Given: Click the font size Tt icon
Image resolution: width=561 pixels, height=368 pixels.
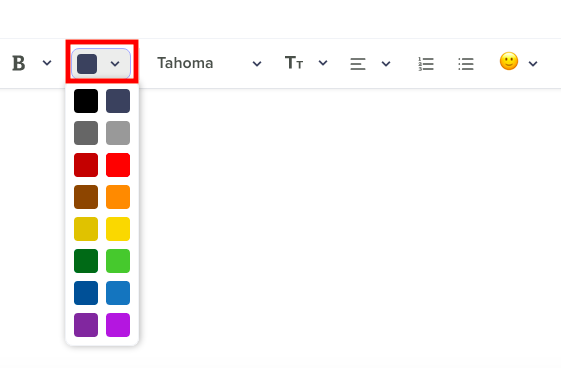Looking at the screenshot, I should tap(294, 63).
